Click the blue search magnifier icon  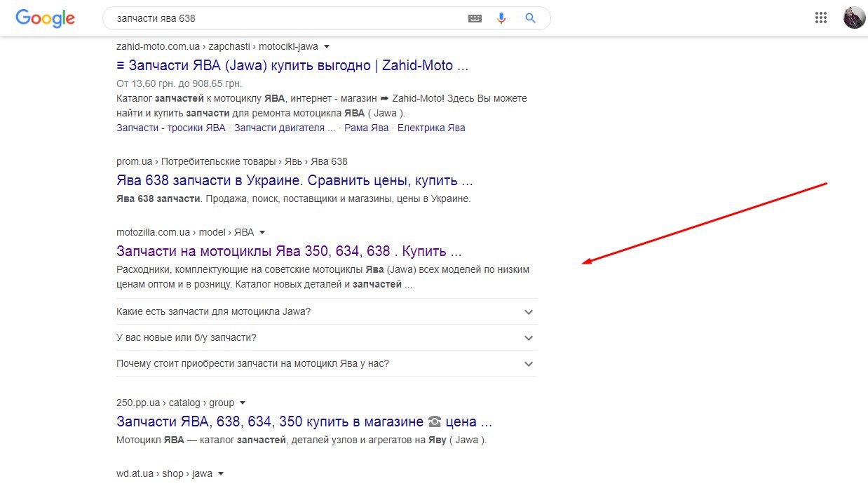pyautogui.click(x=530, y=18)
